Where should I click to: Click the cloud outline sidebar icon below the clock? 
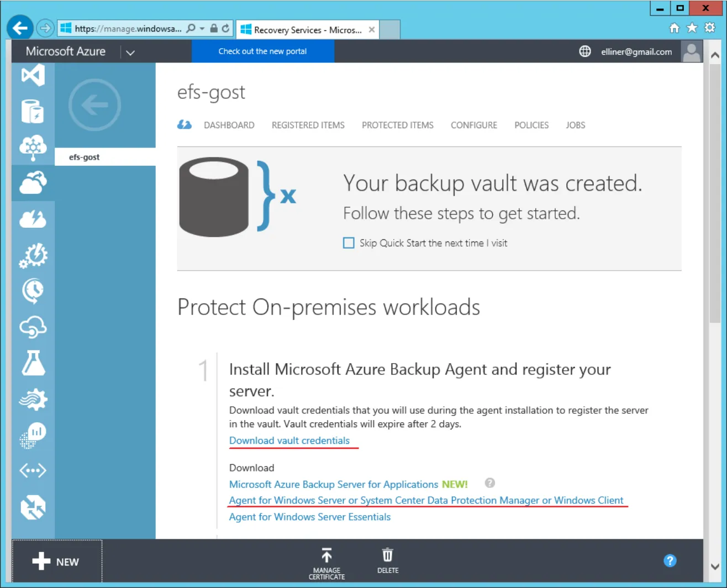pos(33,327)
